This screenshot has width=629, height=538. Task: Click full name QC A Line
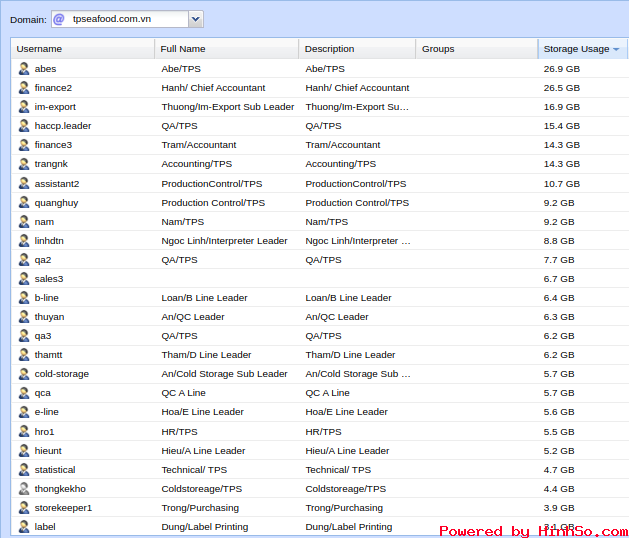[x=183, y=393]
